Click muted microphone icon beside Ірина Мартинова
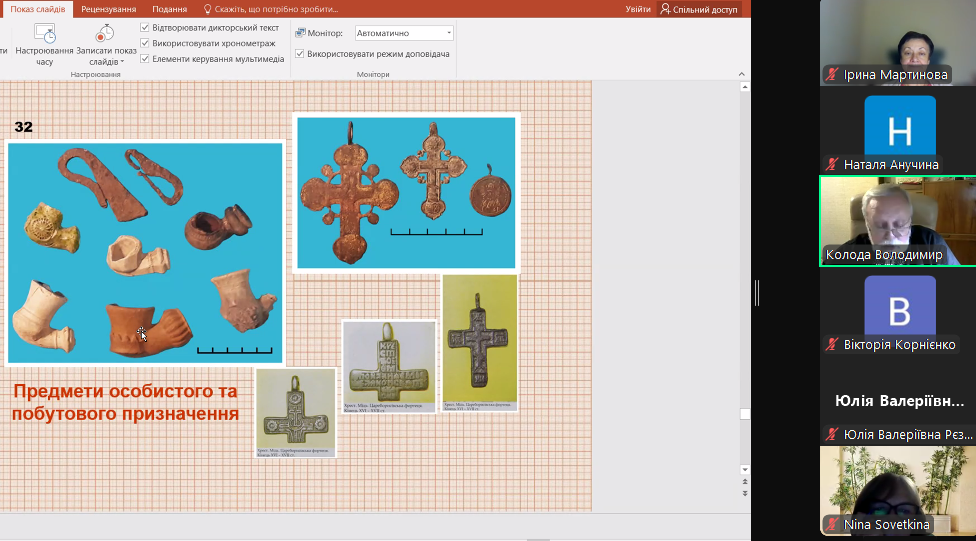The width and height of the screenshot is (976, 541). (832, 74)
